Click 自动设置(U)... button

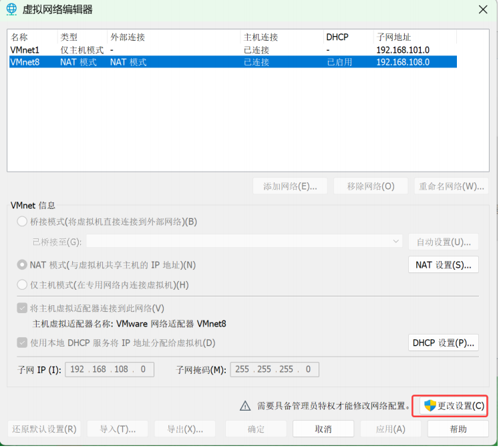click(444, 242)
